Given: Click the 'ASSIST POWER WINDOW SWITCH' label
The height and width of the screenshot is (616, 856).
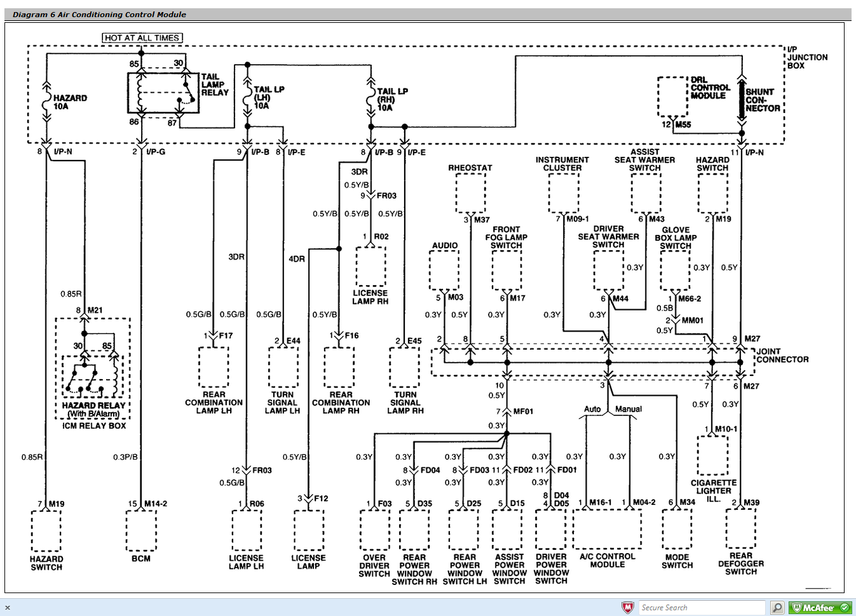Looking at the screenshot, I should point(510,569).
